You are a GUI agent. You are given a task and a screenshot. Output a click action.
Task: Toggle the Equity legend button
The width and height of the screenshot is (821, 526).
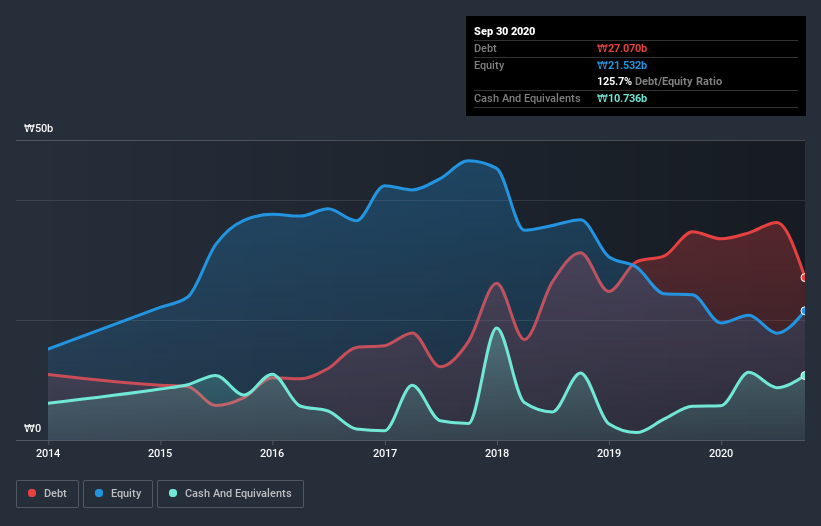coord(118,494)
